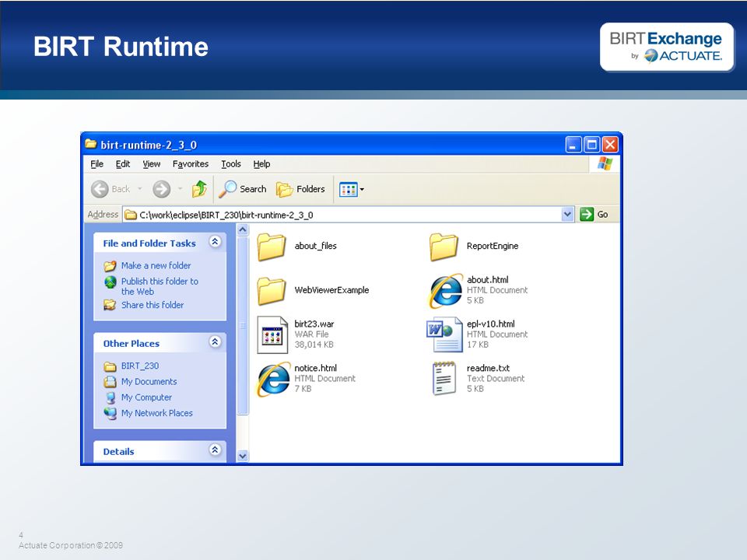The image size is (747, 560).
Task: Click the green Go arrow button
Action: tap(587, 215)
